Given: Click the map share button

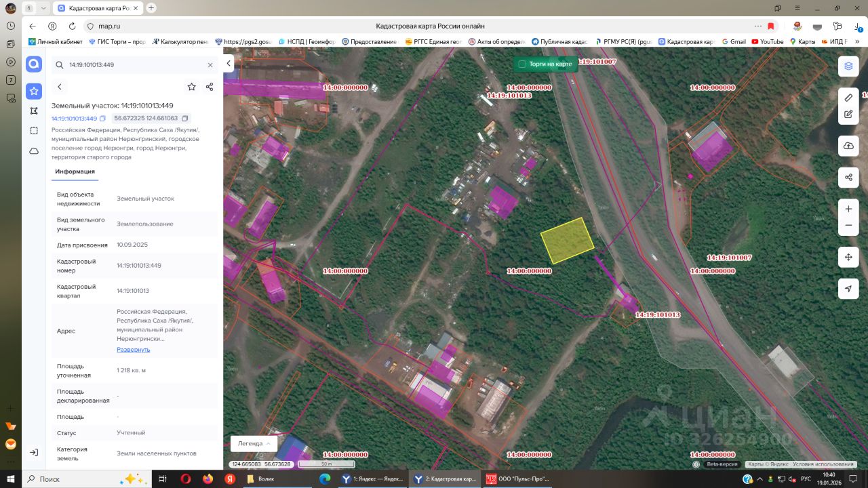Looking at the screenshot, I should point(848,178).
